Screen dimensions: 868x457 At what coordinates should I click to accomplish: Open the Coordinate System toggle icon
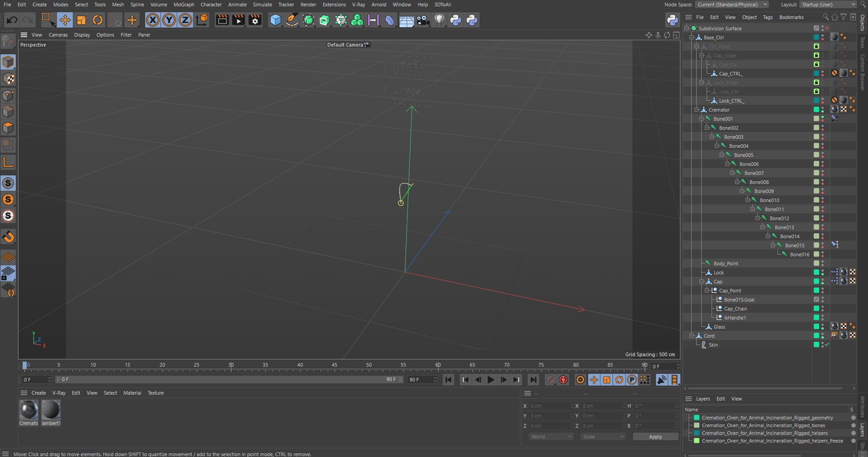(x=203, y=20)
